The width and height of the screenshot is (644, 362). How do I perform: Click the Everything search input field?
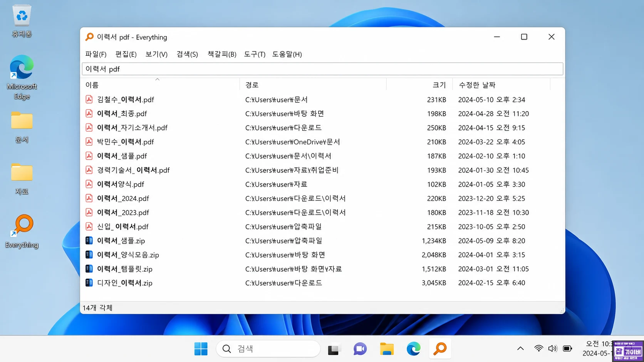(322, 69)
